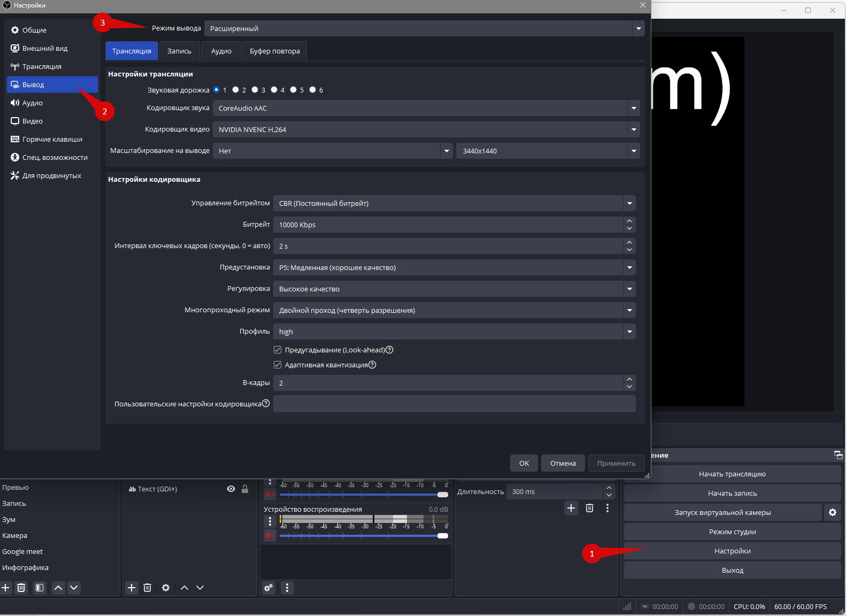Add a new source with the plus icon
This screenshot has width=846, height=616.
click(x=132, y=588)
